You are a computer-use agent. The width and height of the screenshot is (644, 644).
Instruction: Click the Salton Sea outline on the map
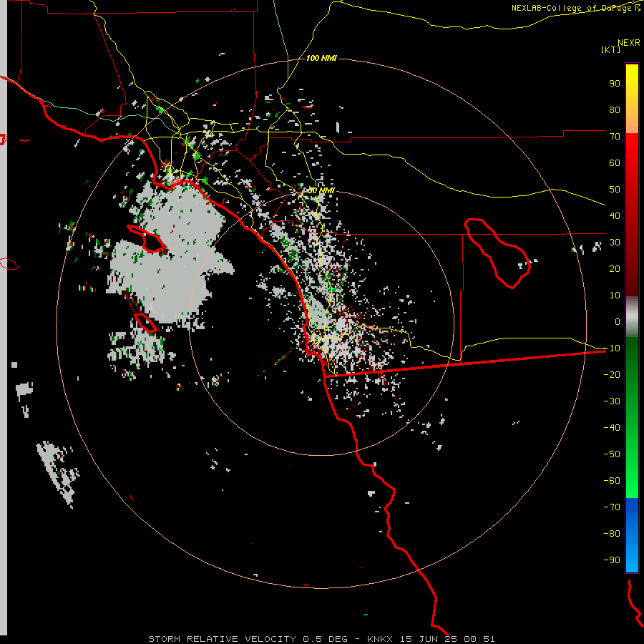(497, 253)
